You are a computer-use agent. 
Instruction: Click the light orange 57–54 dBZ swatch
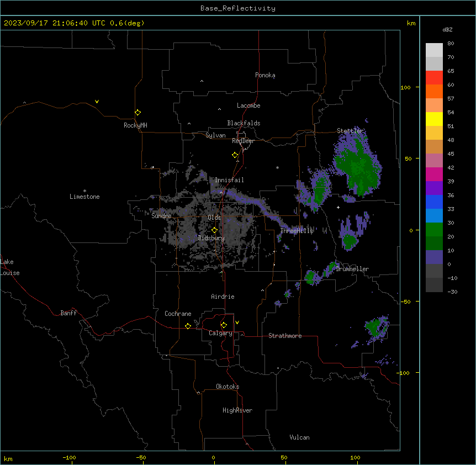(434, 105)
